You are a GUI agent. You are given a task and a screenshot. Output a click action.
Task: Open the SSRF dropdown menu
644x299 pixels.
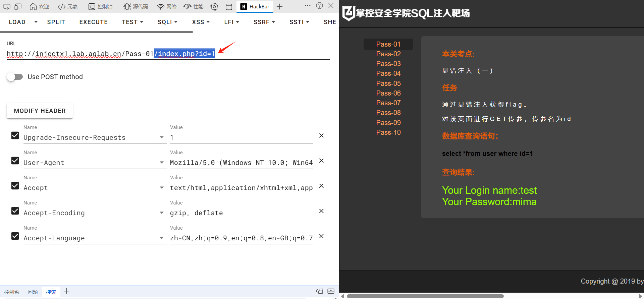tap(264, 22)
